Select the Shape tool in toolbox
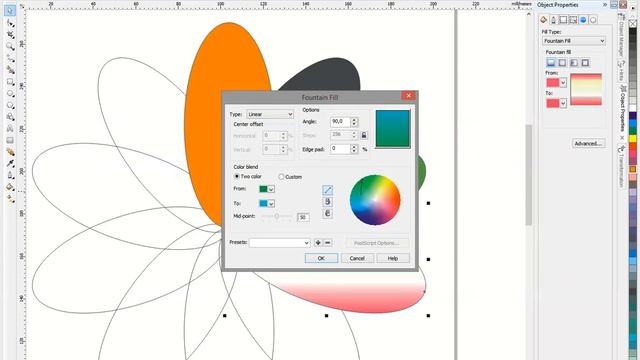640x360 pixels. click(x=10, y=23)
